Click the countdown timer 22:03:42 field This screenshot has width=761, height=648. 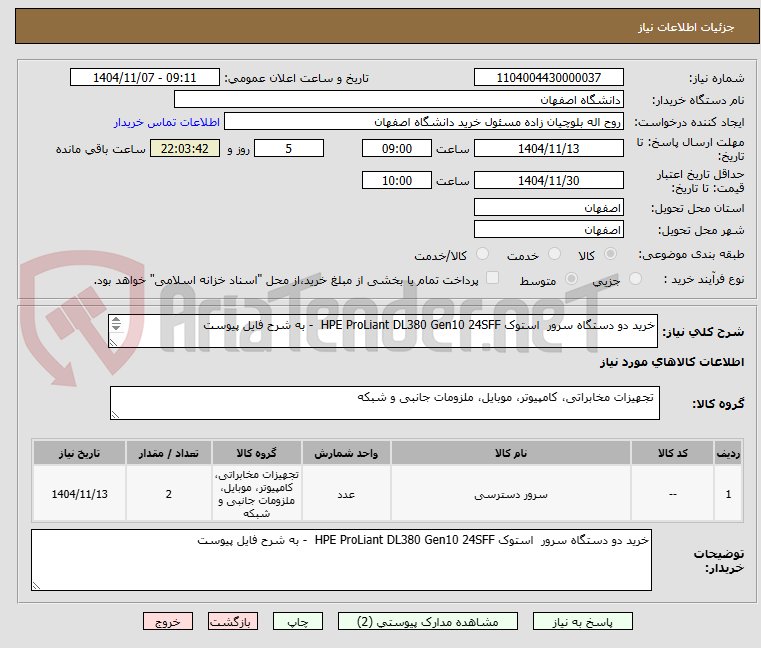(x=185, y=149)
